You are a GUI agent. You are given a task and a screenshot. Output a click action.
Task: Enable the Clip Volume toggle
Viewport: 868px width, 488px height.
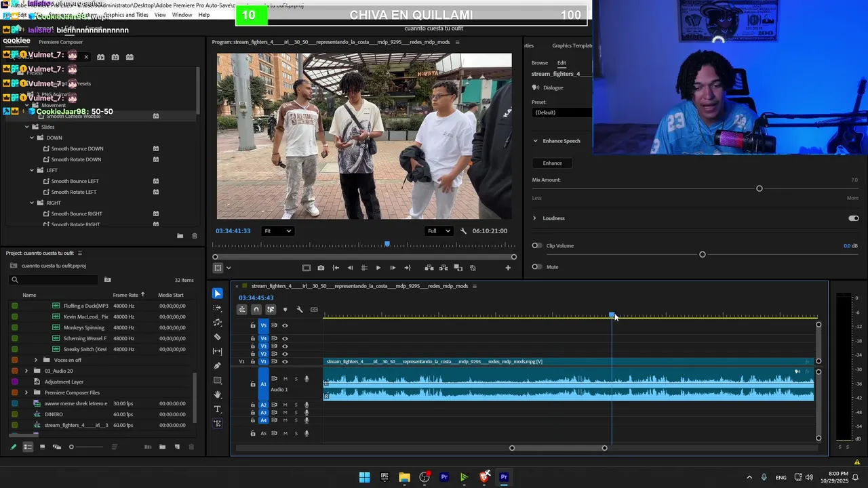pos(537,245)
